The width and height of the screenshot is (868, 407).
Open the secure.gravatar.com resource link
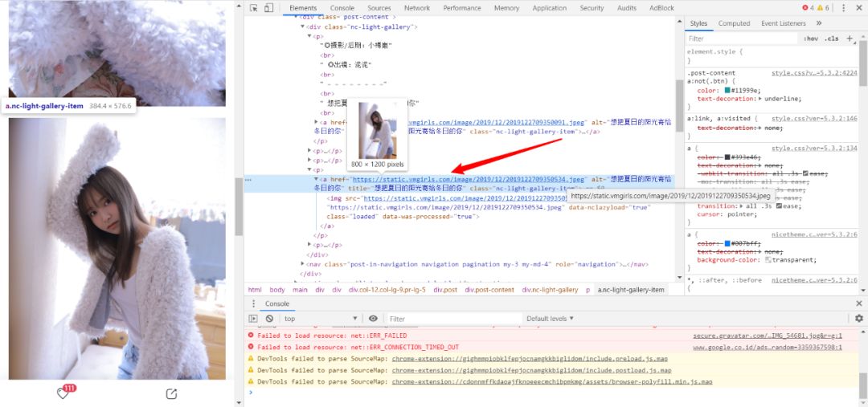click(768, 336)
